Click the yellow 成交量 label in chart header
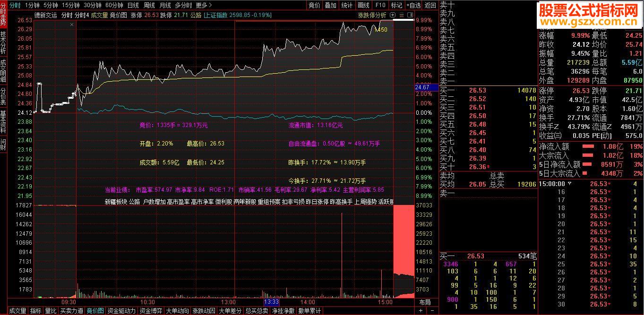 click(x=99, y=15)
